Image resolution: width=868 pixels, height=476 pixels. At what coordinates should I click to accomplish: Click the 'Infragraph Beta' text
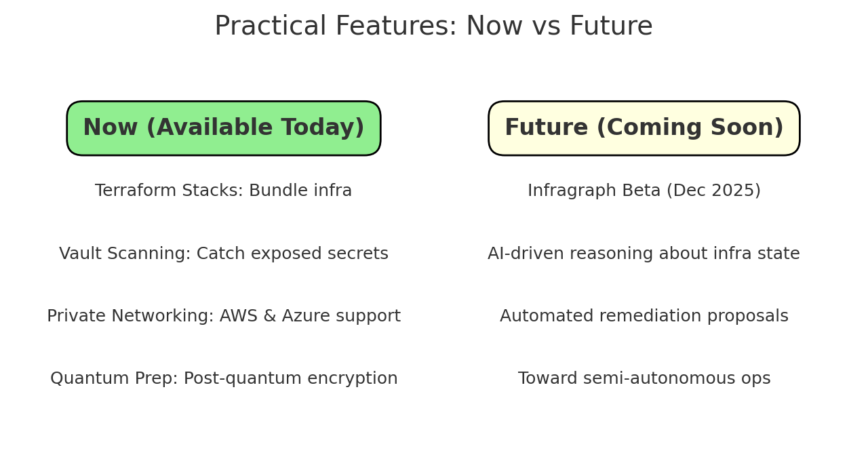click(x=592, y=191)
